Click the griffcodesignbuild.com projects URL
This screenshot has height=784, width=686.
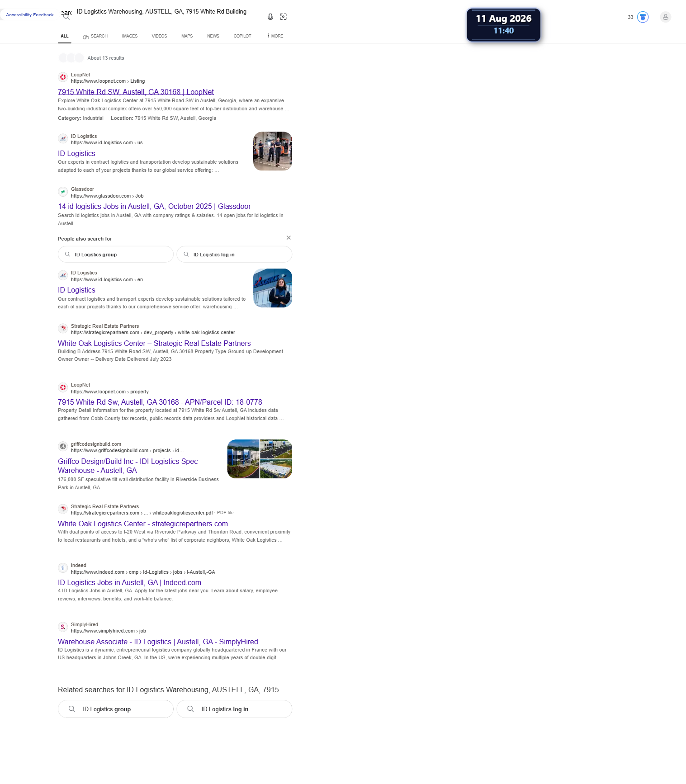(128, 451)
